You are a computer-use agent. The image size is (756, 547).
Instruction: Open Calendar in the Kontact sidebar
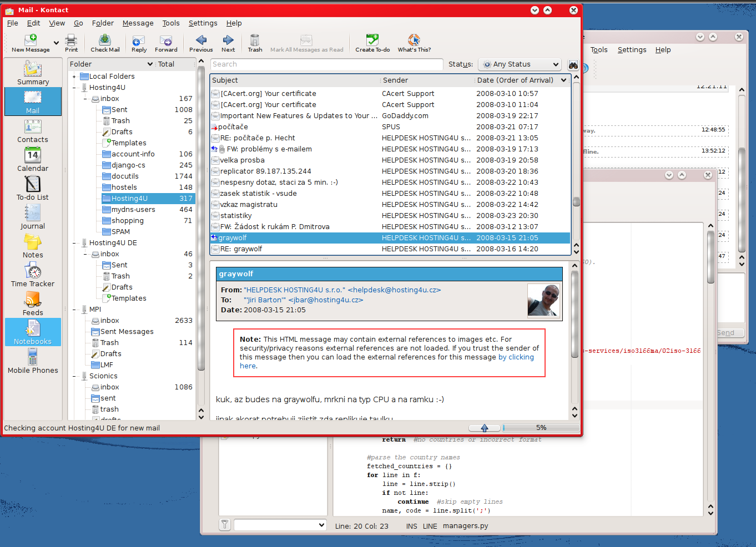(33, 160)
